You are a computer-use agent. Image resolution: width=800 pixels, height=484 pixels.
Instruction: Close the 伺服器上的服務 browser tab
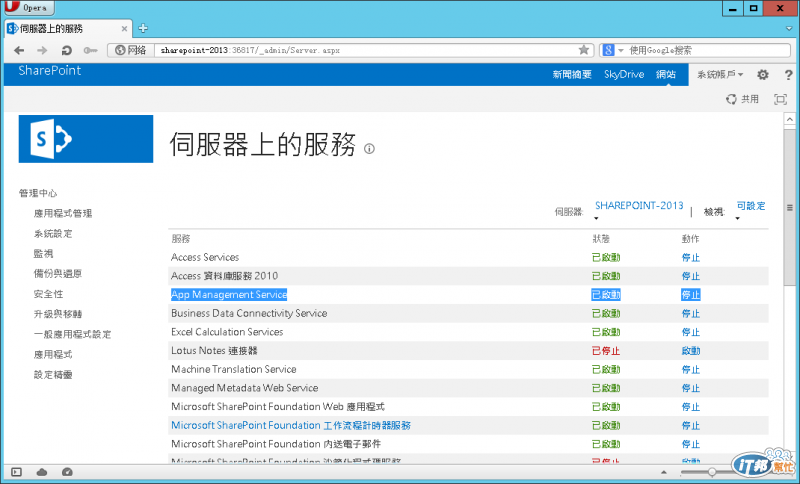click(124, 29)
